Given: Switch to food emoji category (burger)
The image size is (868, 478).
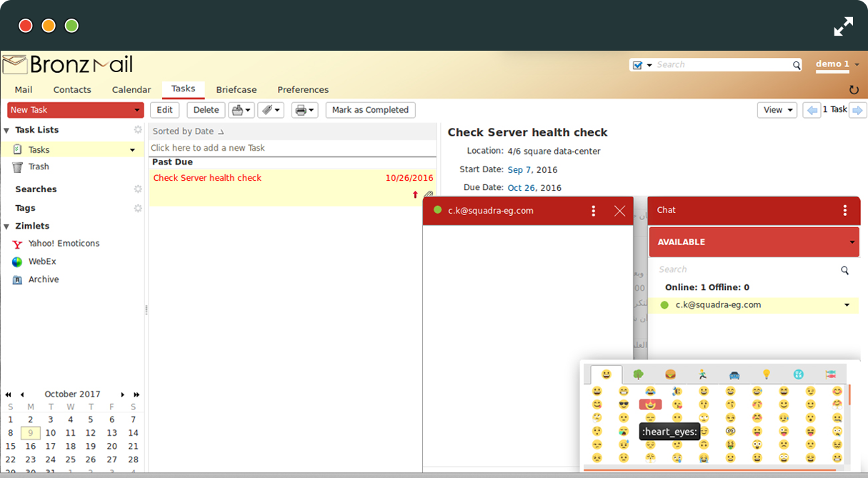Looking at the screenshot, I should (670, 374).
